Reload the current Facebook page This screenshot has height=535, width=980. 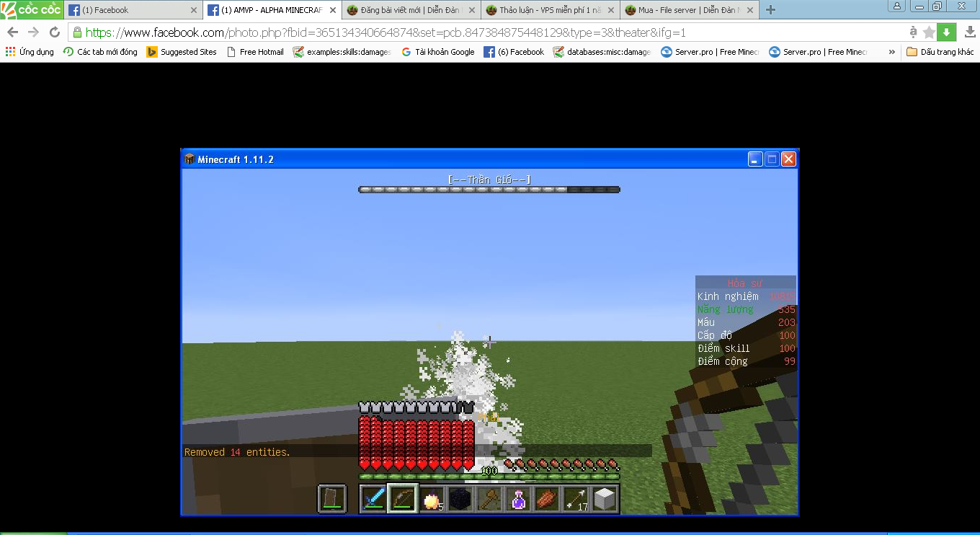click(x=55, y=32)
